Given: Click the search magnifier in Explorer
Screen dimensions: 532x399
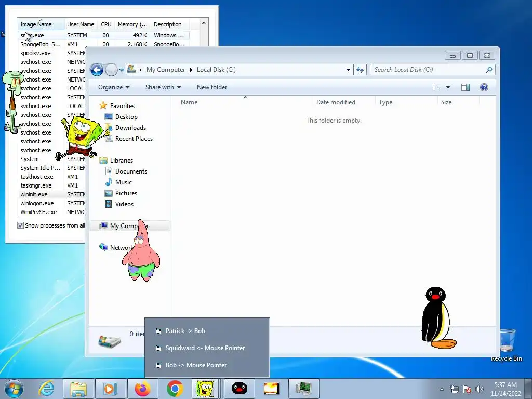Looking at the screenshot, I should pos(489,70).
